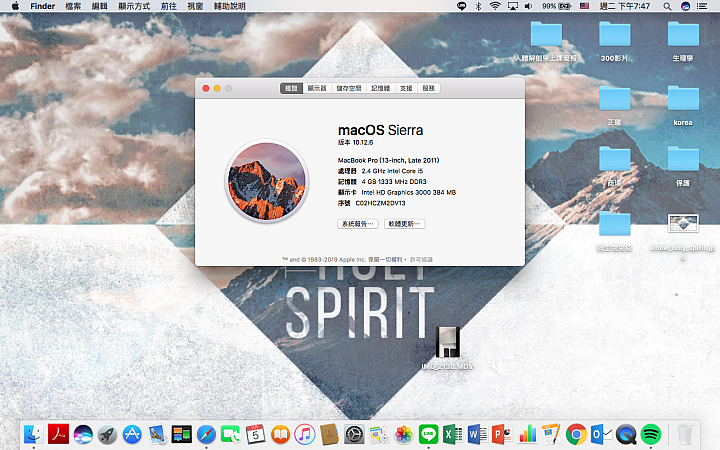This screenshot has height=450, width=720.
Task: Open Bluetooth menu bar icon
Action: [478, 6]
